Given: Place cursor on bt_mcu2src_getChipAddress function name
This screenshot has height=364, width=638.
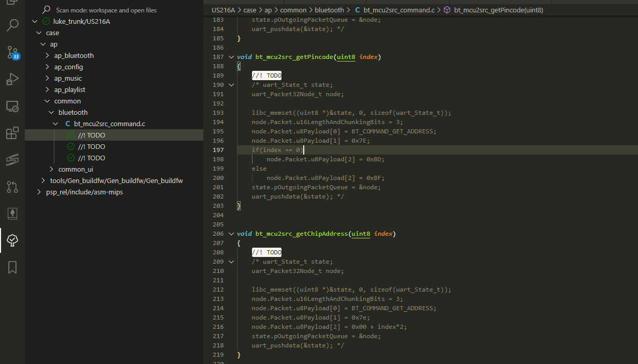Looking at the screenshot, I should (x=302, y=234).
